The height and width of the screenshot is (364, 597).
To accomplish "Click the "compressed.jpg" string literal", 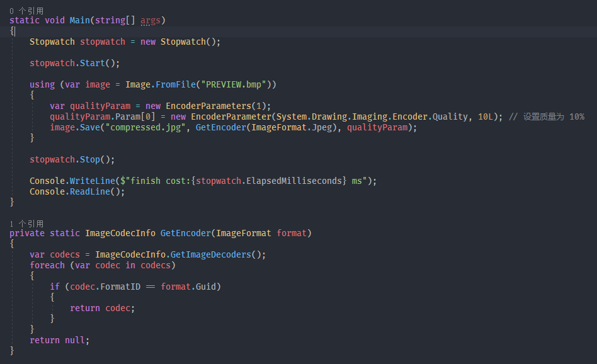I will [145, 128].
